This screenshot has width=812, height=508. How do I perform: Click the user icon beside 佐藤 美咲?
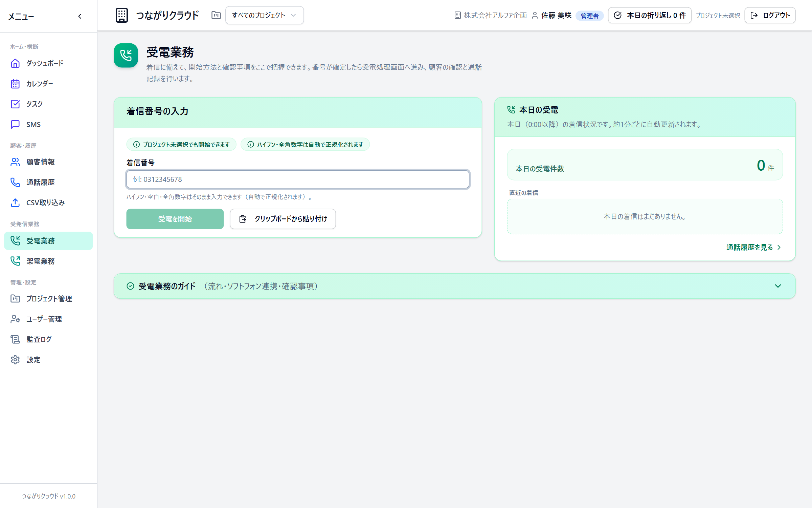coord(535,15)
